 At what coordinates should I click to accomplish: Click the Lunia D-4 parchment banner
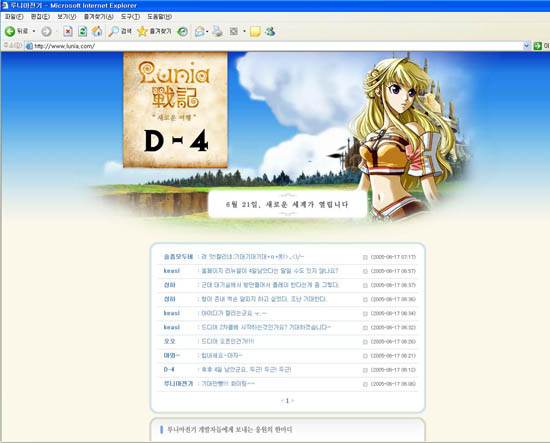pyautogui.click(x=175, y=110)
